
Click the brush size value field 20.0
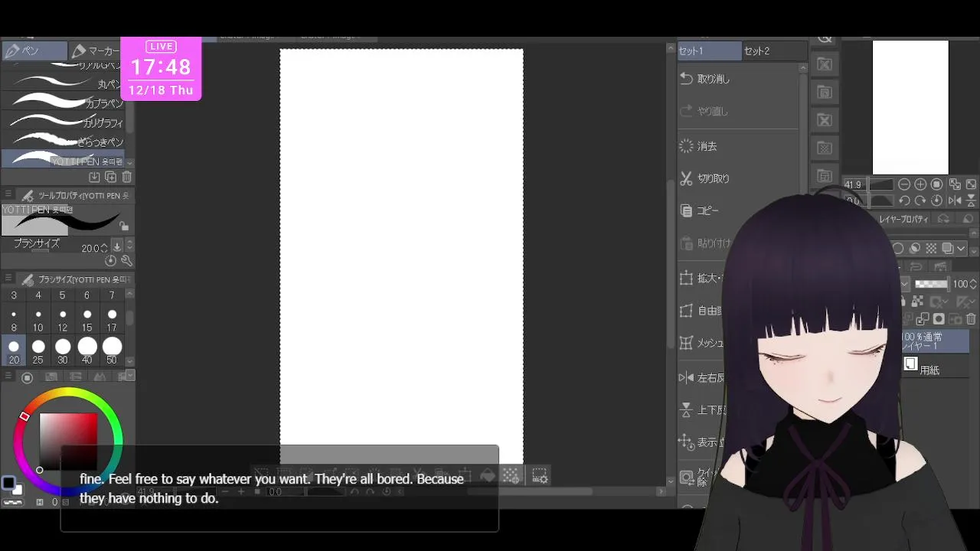(x=91, y=248)
